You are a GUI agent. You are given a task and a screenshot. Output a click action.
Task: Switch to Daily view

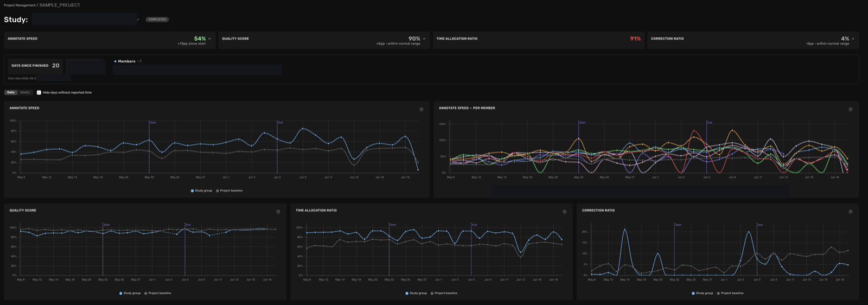(x=11, y=92)
